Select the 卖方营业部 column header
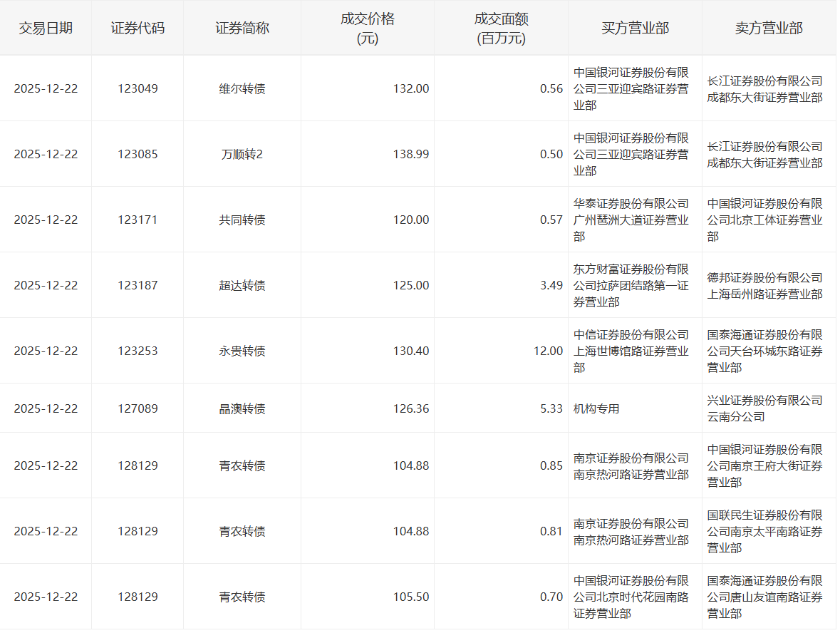The height and width of the screenshot is (633, 840). (769, 29)
